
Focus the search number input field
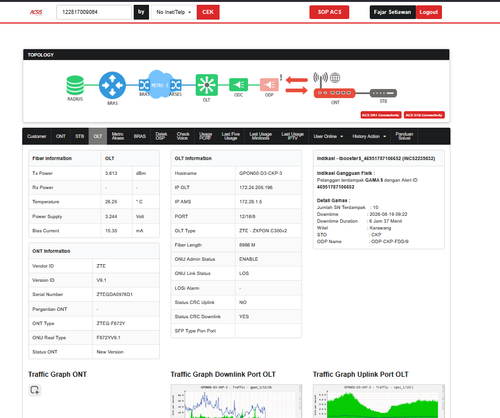94,12
